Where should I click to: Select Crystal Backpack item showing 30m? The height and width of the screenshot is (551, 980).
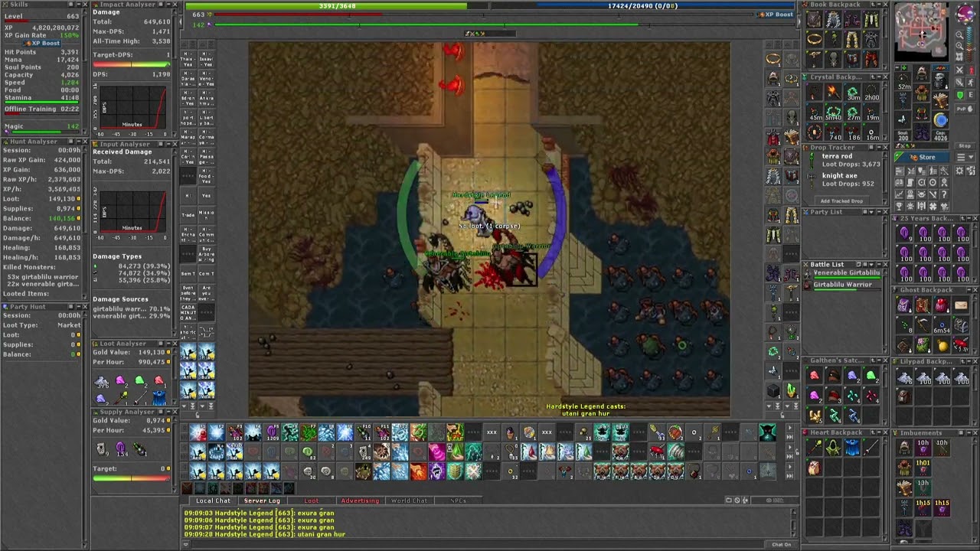[x=853, y=93]
